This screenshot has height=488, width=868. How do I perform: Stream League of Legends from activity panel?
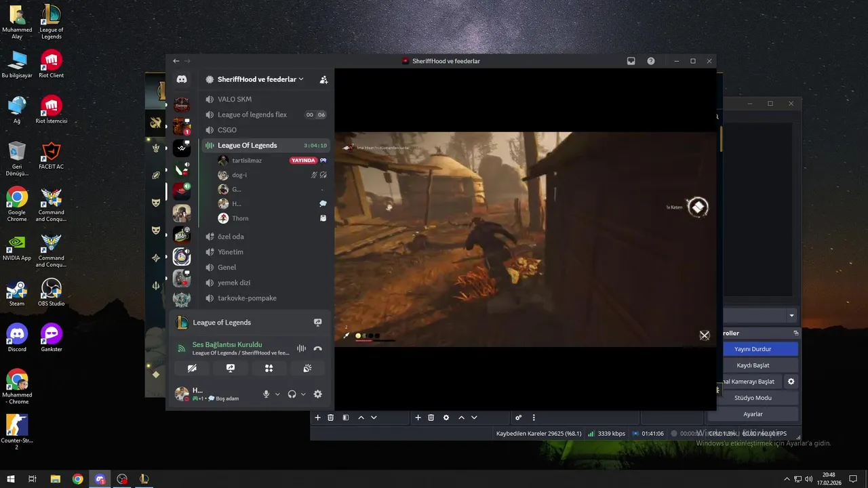pos(317,323)
